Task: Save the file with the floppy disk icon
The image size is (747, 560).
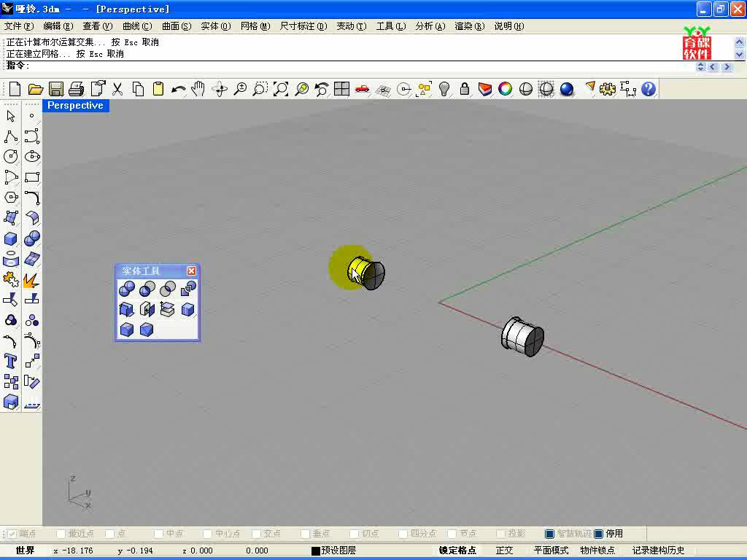Action: (x=55, y=89)
